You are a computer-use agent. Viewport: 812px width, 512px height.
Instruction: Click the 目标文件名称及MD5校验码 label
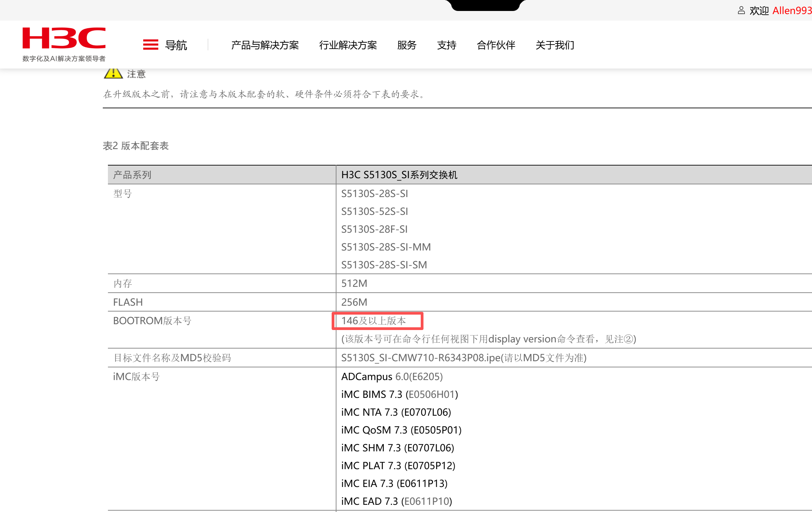172,358
